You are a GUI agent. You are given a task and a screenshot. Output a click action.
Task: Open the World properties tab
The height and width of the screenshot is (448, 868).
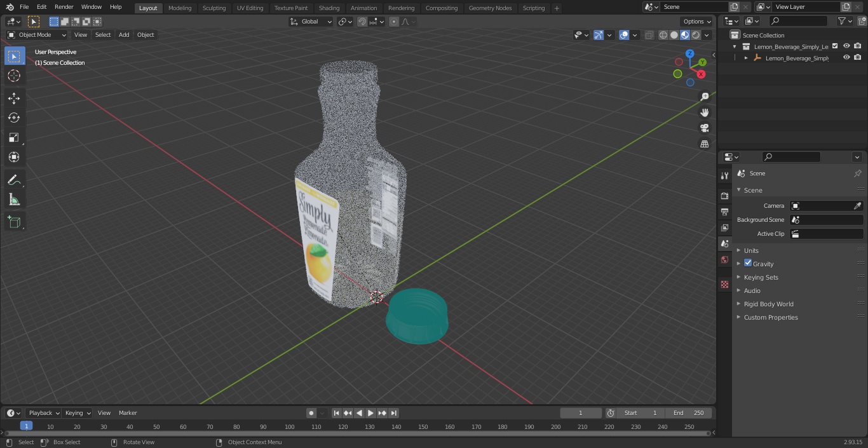pos(724,259)
